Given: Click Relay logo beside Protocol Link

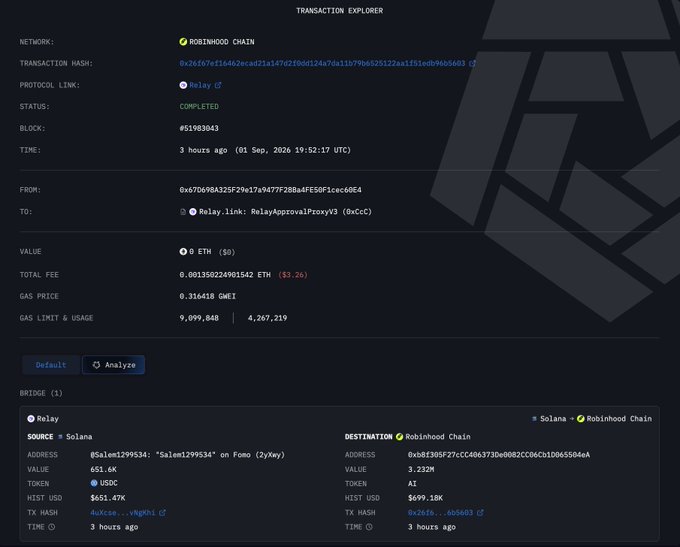Looking at the screenshot, I should (x=183, y=85).
